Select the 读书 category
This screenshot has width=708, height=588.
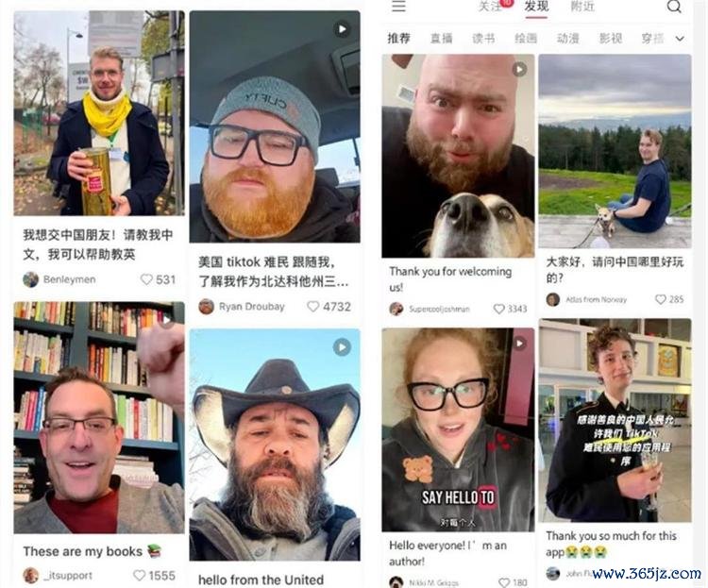pyautogui.click(x=483, y=39)
